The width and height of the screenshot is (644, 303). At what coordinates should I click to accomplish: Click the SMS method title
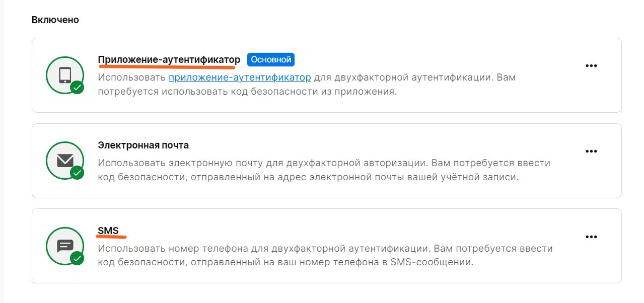(x=108, y=231)
